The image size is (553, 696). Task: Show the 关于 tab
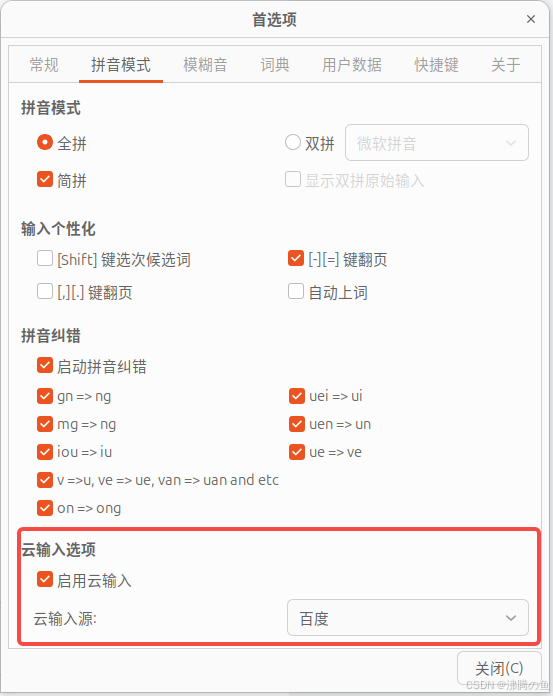(506, 65)
